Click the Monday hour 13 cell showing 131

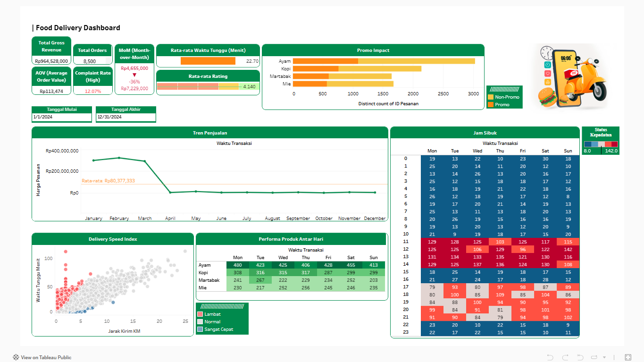coord(432,257)
